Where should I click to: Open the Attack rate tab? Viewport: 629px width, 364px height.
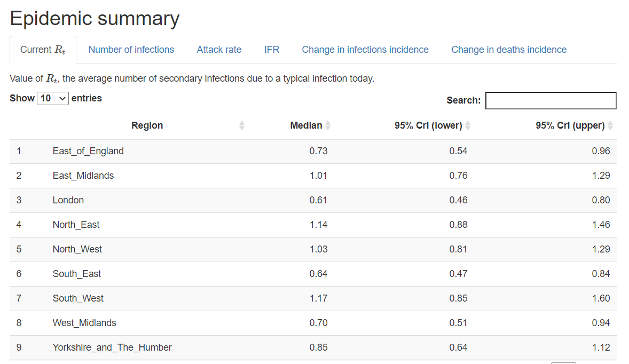point(219,50)
